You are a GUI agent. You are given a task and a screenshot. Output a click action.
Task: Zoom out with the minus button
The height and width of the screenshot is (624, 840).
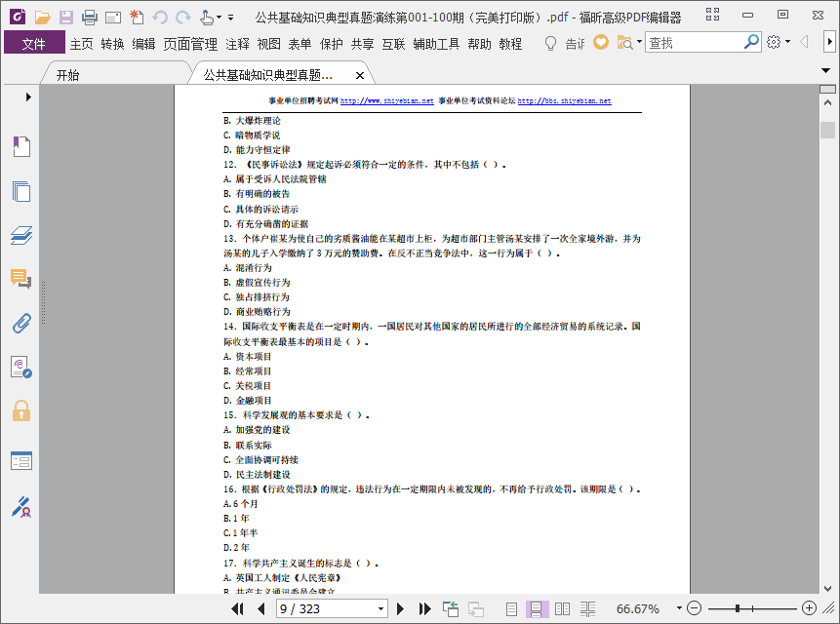(694, 608)
